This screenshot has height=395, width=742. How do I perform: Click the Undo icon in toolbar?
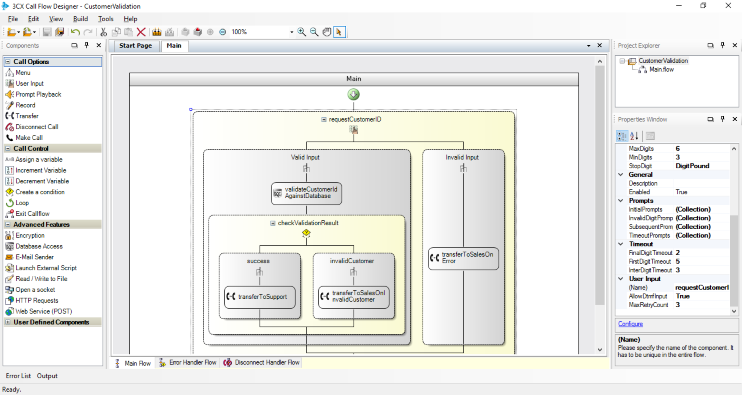(75, 32)
